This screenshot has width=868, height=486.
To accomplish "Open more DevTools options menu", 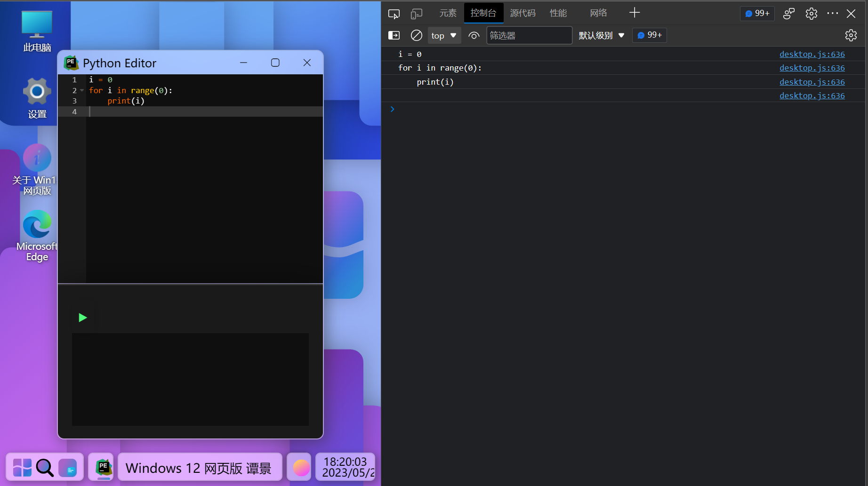I will point(833,14).
